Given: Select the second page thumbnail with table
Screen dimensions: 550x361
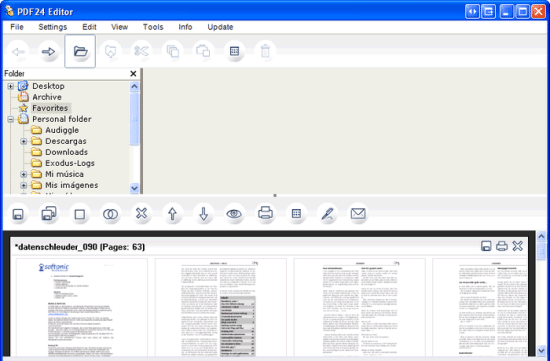Looking at the screenshot, I should click(221, 307).
